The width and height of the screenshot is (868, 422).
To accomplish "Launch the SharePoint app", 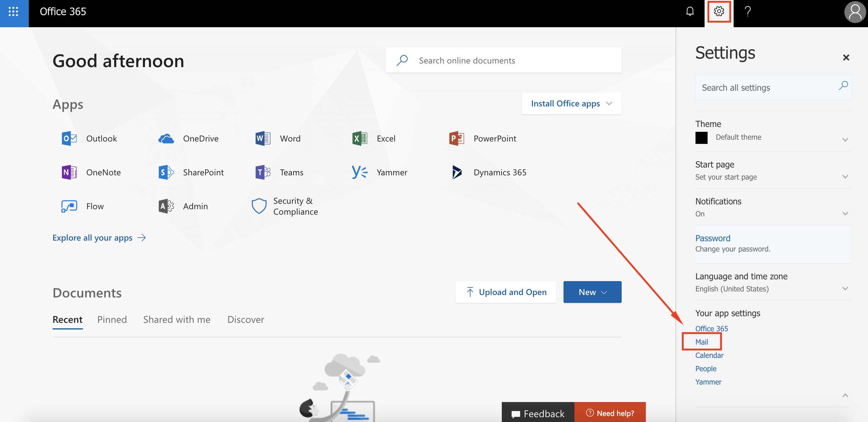I will (x=191, y=172).
